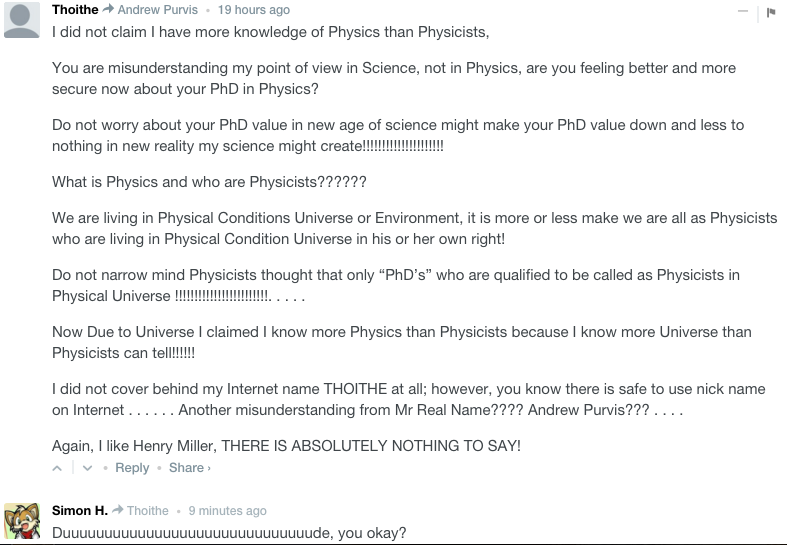
Task: Click Simon H.'s fox avatar picture
Action: tap(22, 520)
